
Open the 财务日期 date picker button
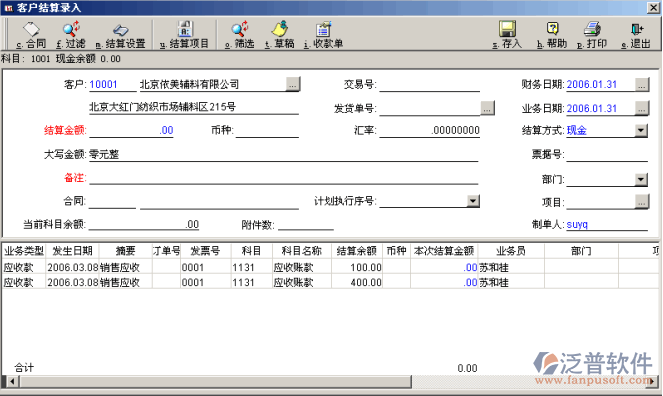[x=641, y=85]
